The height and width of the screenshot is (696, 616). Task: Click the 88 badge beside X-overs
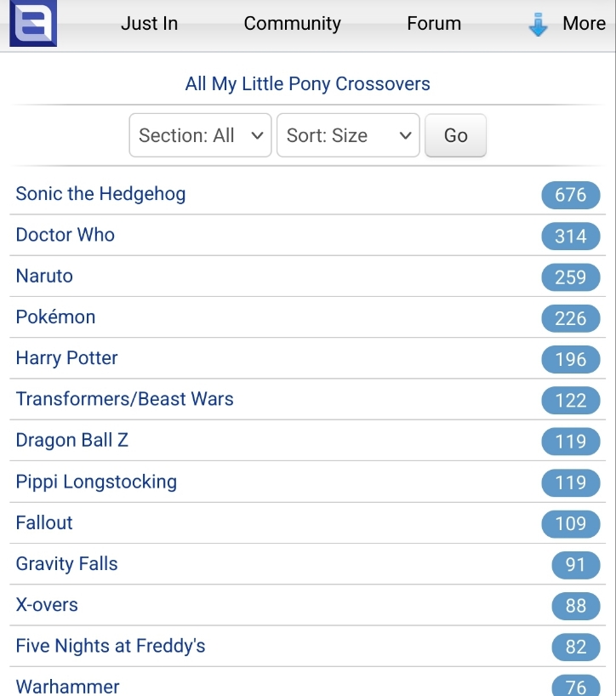coord(576,606)
